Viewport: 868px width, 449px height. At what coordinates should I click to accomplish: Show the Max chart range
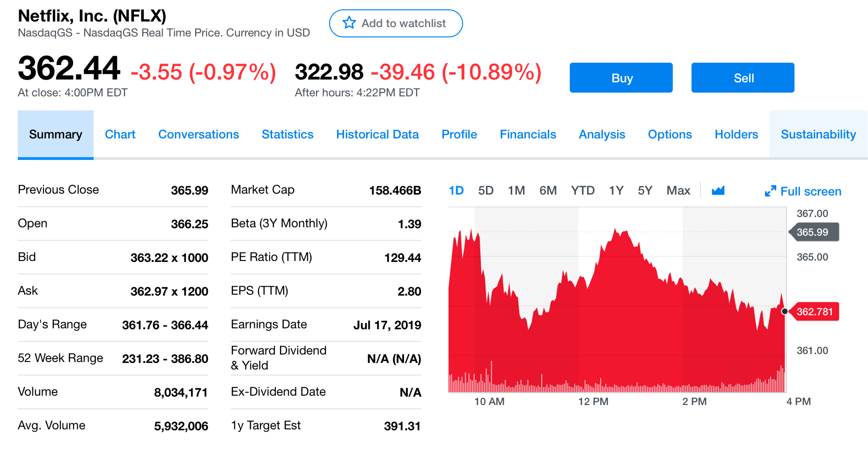[678, 191]
